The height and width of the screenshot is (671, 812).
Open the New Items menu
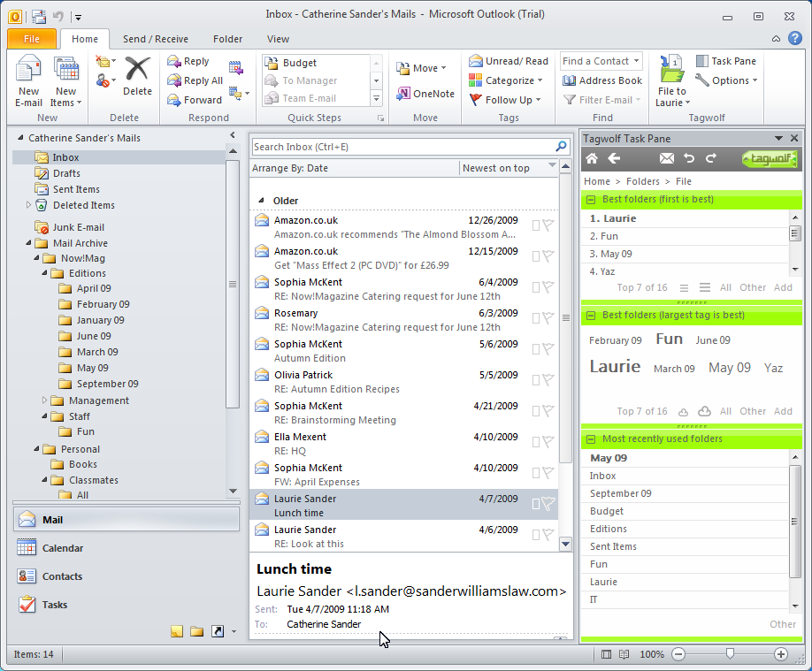tap(65, 80)
